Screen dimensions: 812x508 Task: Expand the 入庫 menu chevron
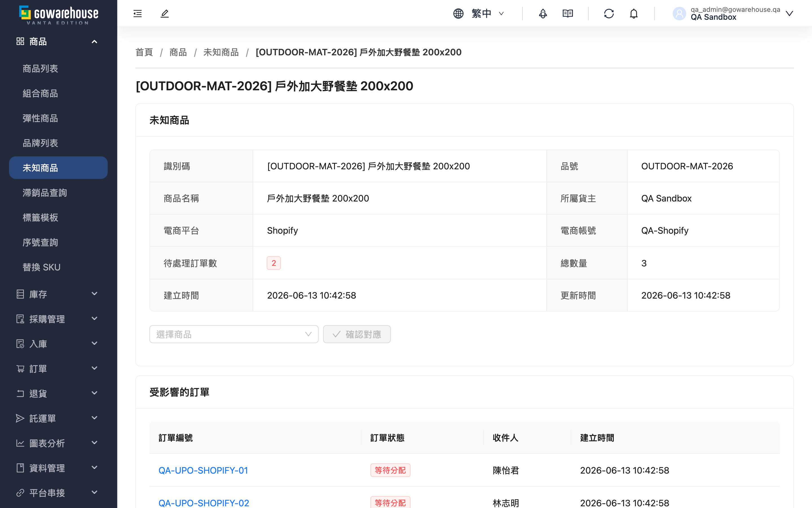point(95,343)
